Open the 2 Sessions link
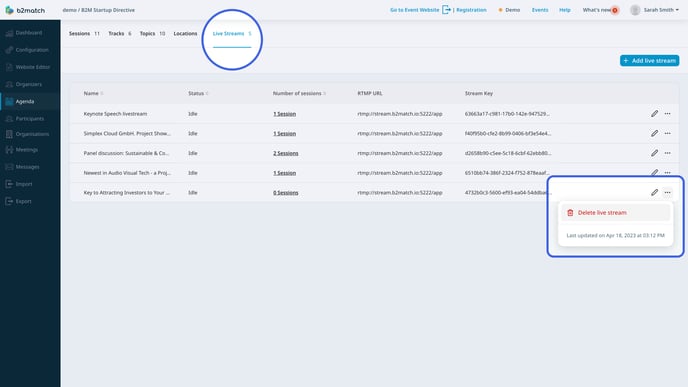 pyautogui.click(x=286, y=153)
